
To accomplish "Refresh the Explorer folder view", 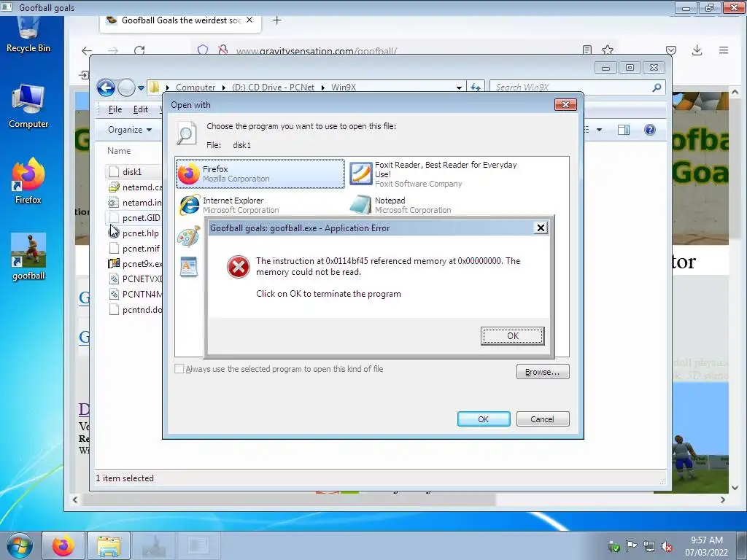I will click(x=476, y=87).
